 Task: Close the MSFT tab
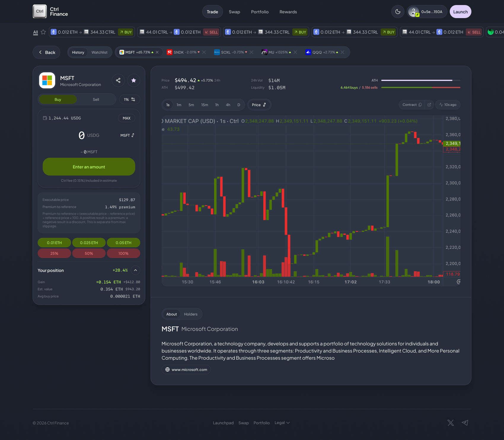[157, 52]
